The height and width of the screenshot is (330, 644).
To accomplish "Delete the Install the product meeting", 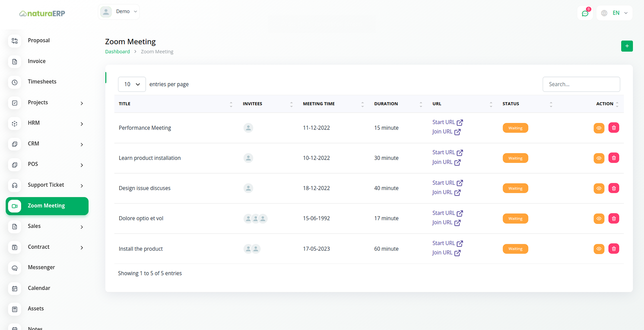I will [614, 249].
